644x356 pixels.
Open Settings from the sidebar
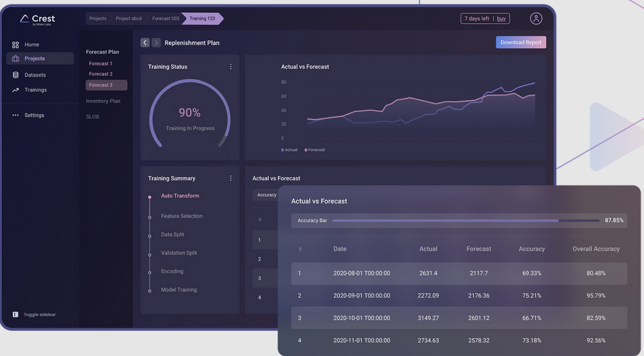coord(28,115)
